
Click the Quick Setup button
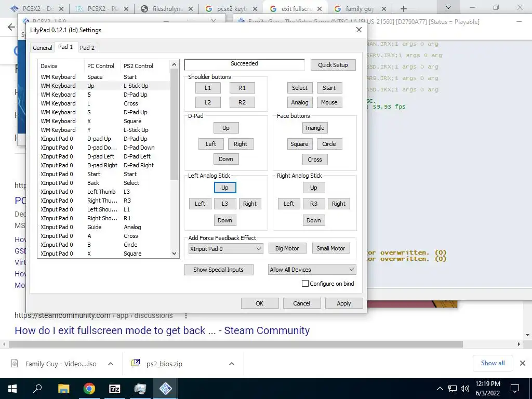tap(333, 65)
